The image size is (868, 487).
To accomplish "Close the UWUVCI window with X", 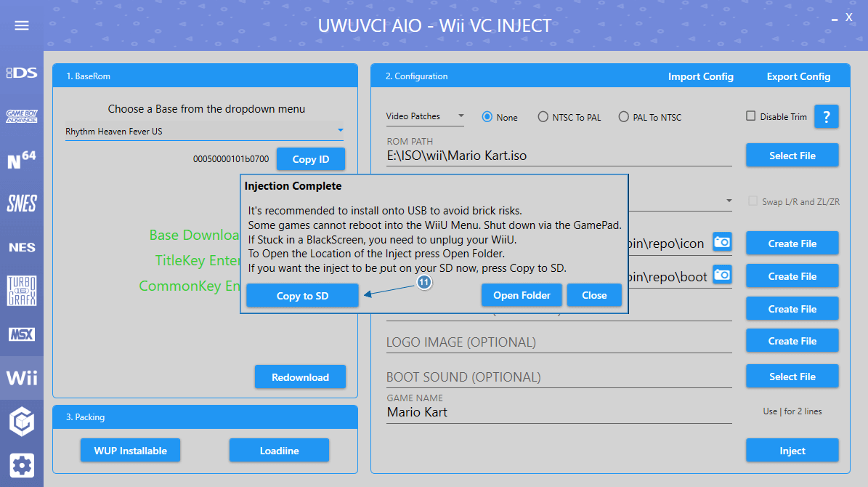I will (848, 17).
